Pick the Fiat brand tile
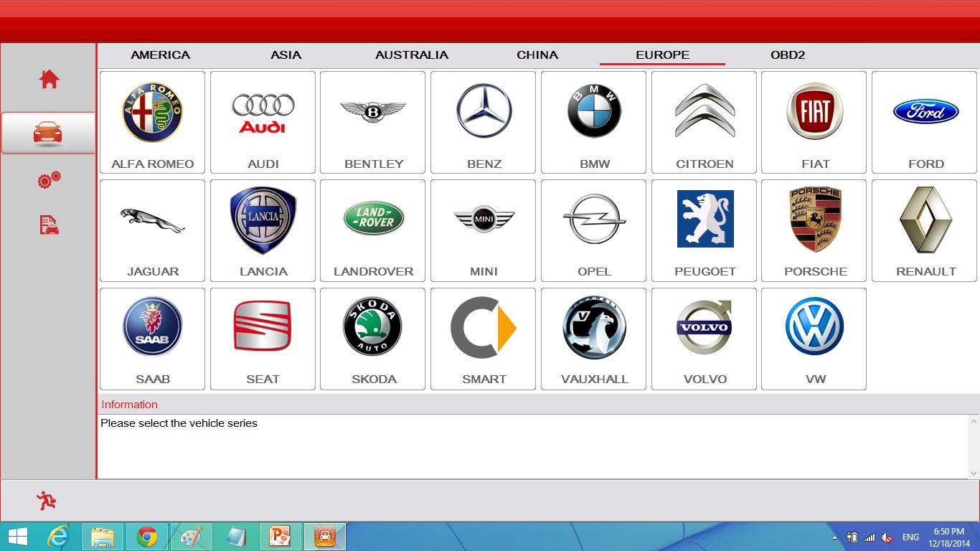 click(x=814, y=122)
